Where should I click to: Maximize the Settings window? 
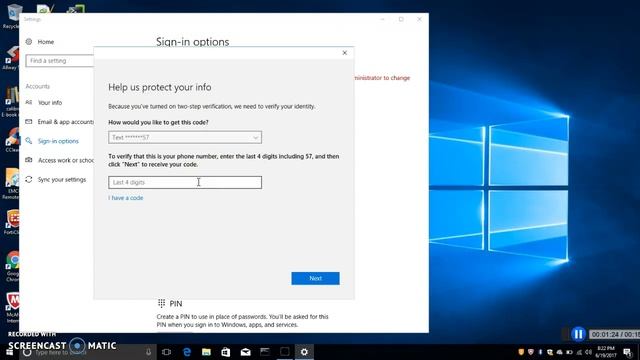point(401,19)
